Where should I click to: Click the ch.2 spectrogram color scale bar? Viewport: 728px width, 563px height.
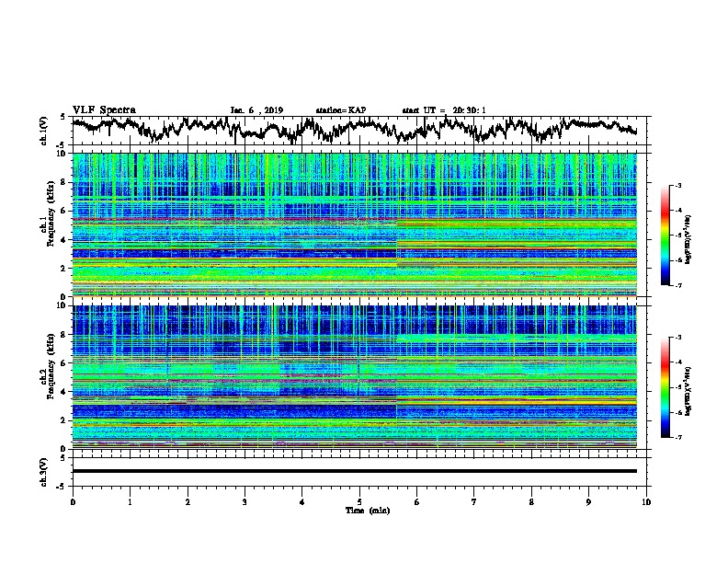(665, 387)
